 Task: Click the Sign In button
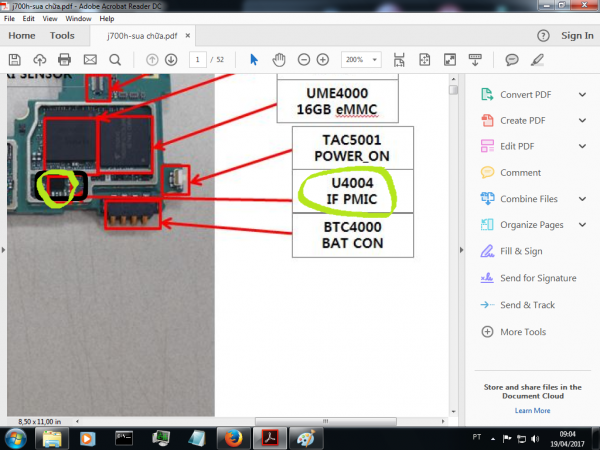pos(577,36)
